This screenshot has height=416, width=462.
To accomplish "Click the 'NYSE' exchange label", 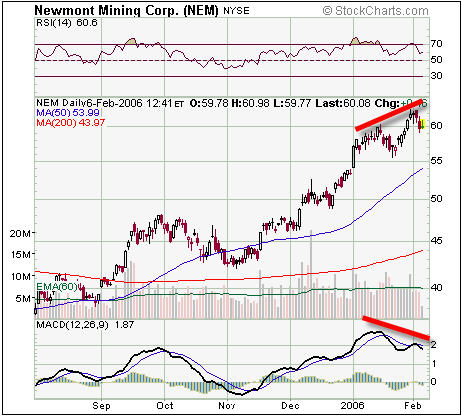I will pyautogui.click(x=236, y=11).
